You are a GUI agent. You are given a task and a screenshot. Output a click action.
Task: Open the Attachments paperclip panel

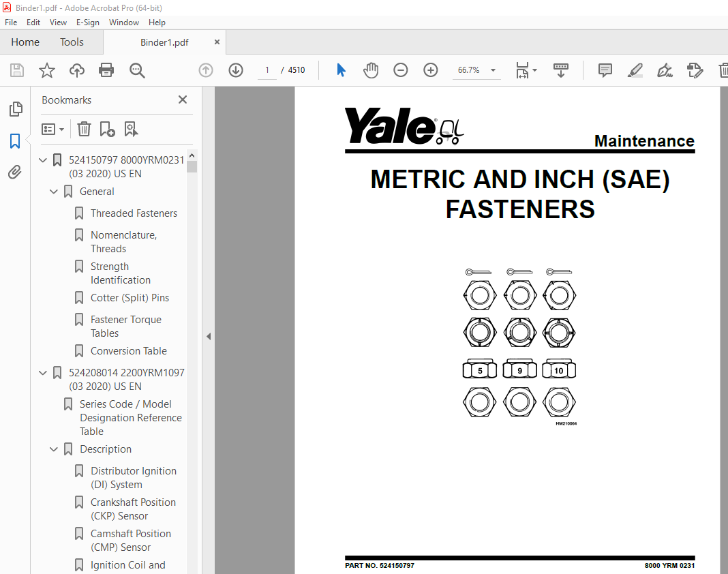(15, 172)
